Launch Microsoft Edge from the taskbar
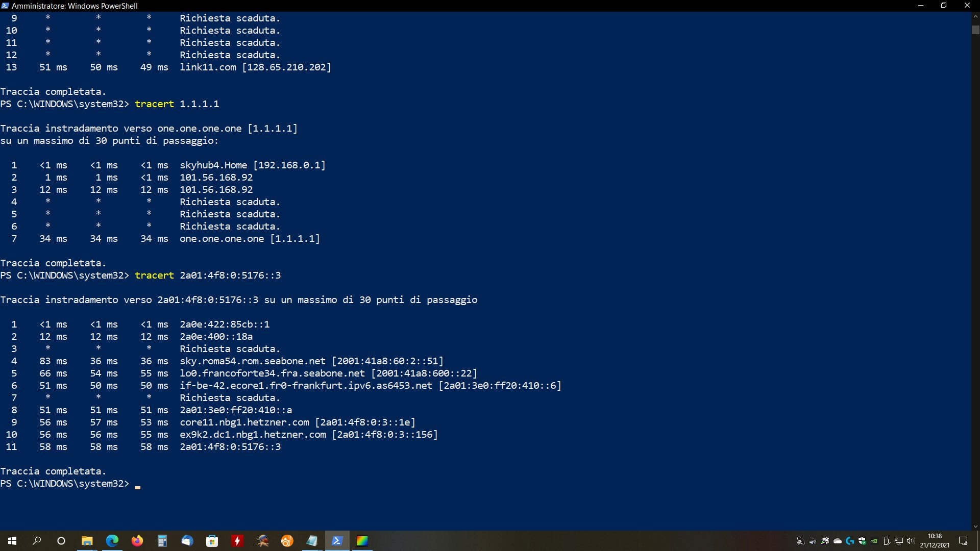Screen dimensions: 980x551 112,541
